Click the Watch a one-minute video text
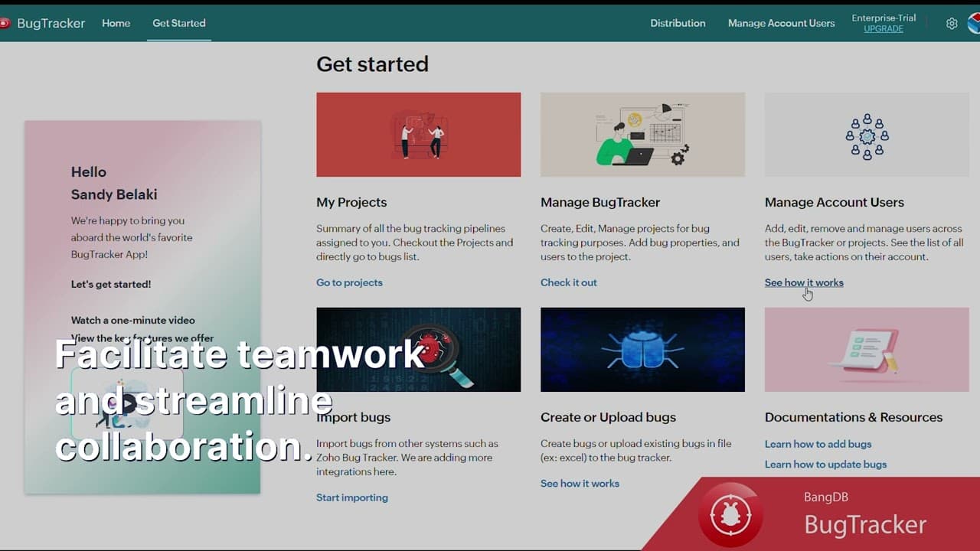Screen dimensions: 980x551 pyautogui.click(x=133, y=321)
